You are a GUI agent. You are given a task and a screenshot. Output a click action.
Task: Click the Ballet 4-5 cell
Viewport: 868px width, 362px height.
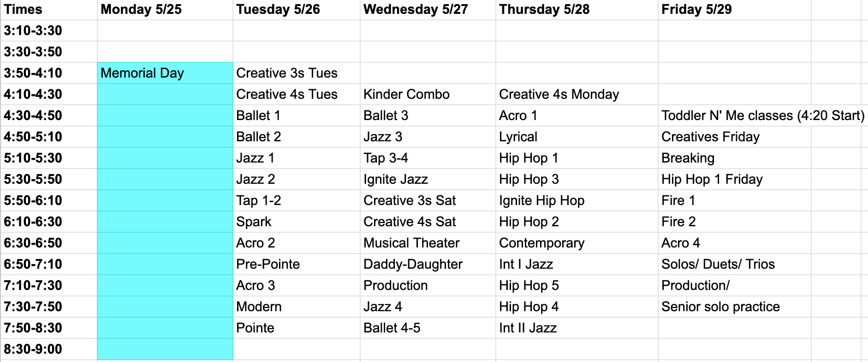(427, 328)
